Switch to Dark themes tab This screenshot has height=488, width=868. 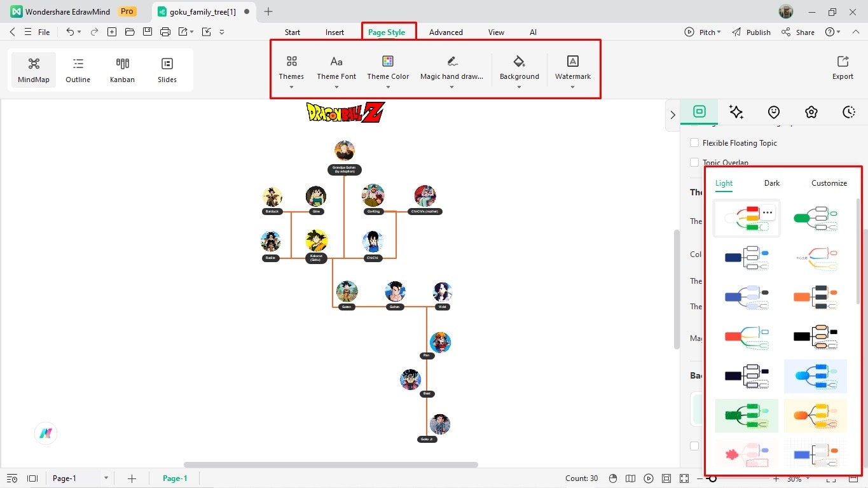[772, 183]
